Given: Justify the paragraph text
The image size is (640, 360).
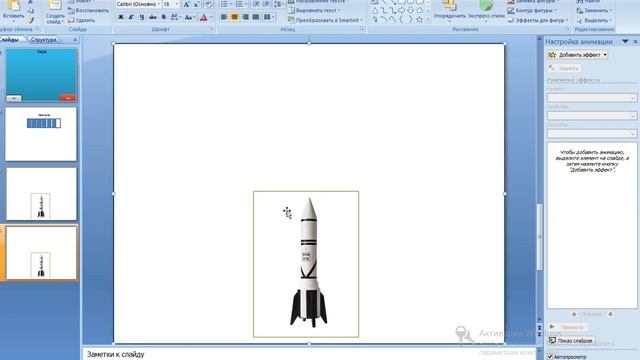Looking at the screenshot, I should click(x=256, y=17).
